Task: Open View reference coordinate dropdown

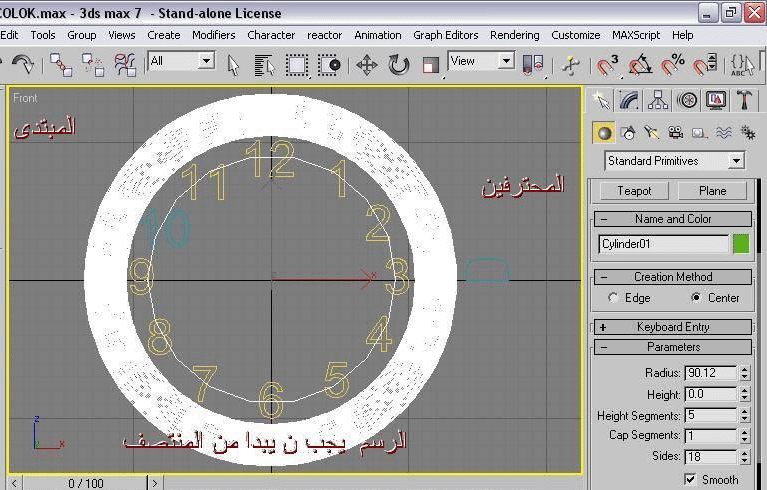Action: point(481,61)
